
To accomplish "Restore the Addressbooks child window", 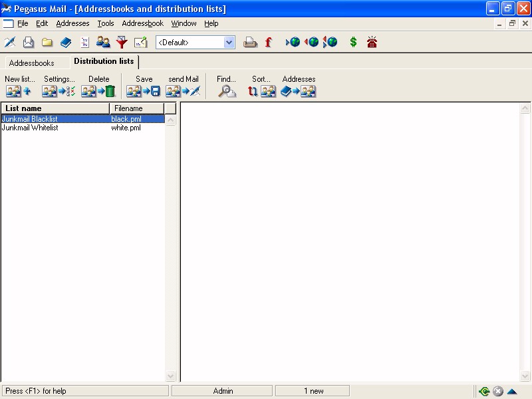I will [512, 24].
